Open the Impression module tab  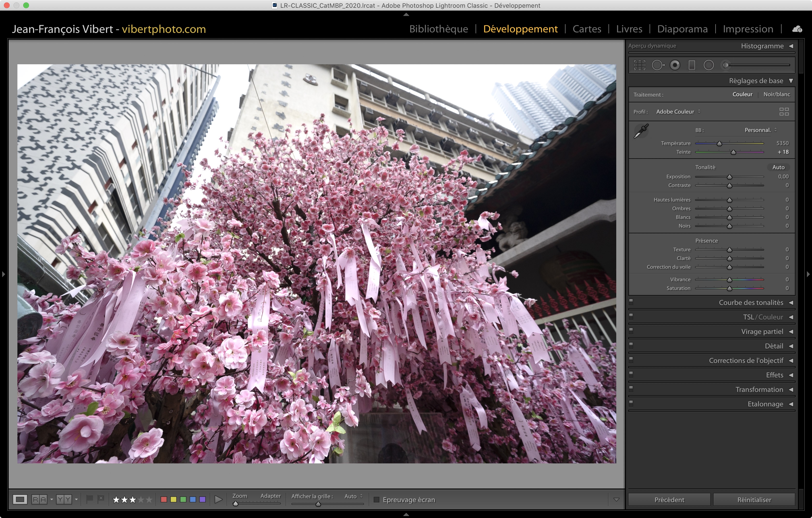click(x=747, y=29)
